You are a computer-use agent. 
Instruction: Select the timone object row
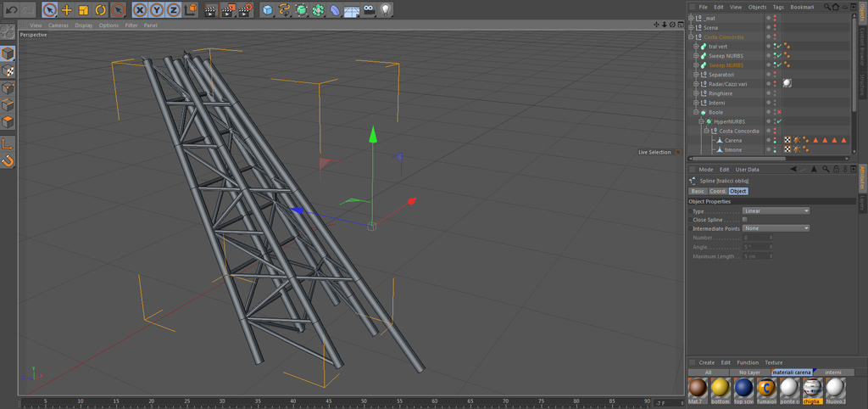733,149
